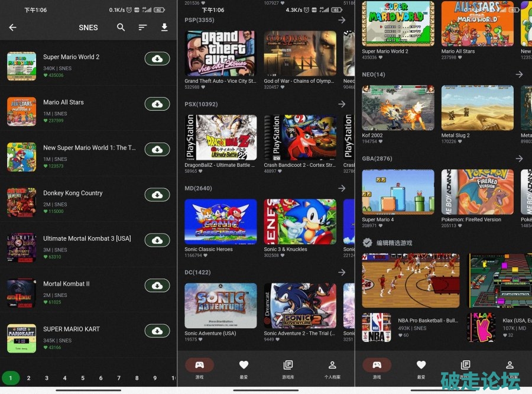
Task: Download Super Mario World 2
Action: 157,59
